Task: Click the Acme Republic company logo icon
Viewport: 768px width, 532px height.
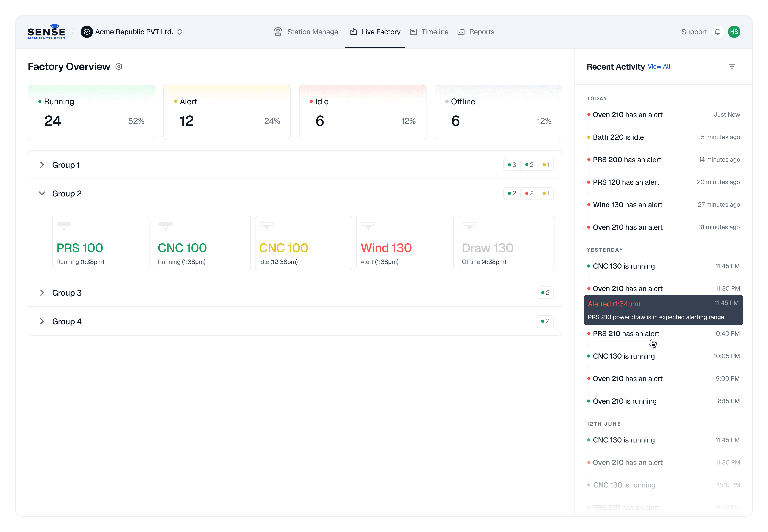Action: click(x=87, y=32)
